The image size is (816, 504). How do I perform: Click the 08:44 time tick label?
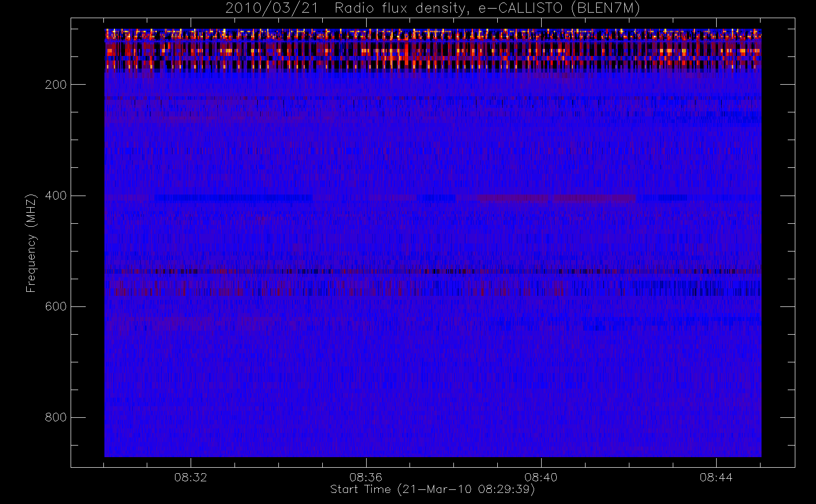click(716, 477)
